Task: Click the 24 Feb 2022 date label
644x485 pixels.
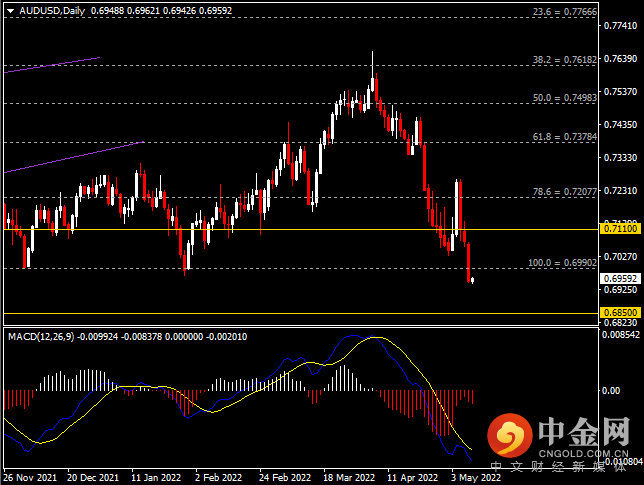Action: pyautogui.click(x=285, y=477)
